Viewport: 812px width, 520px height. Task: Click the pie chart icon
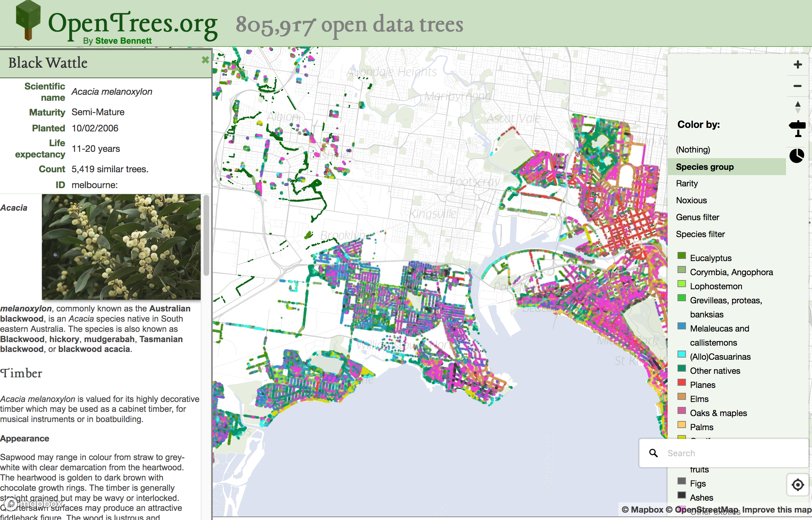[x=797, y=155]
